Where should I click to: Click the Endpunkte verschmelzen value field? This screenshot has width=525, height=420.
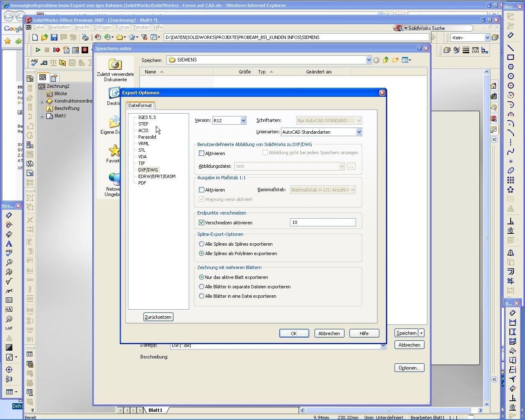[x=322, y=222]
